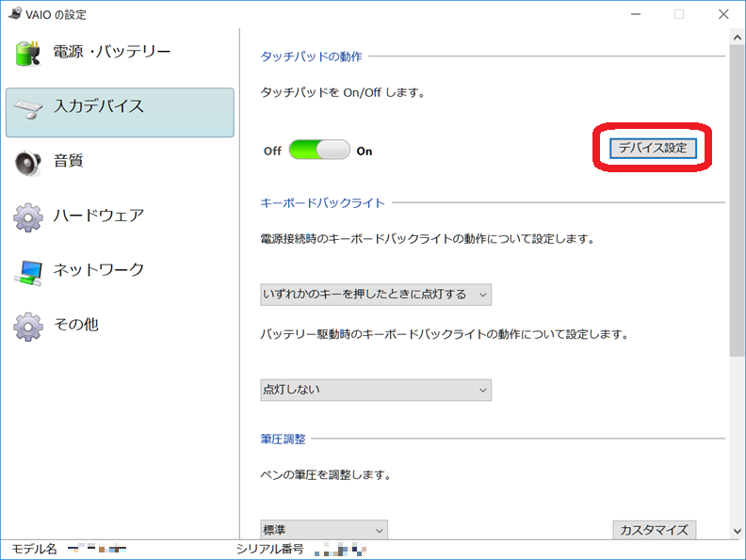Click the On label by the switch
The width and height of the screenshot is (746, 560).
point(365,152)
